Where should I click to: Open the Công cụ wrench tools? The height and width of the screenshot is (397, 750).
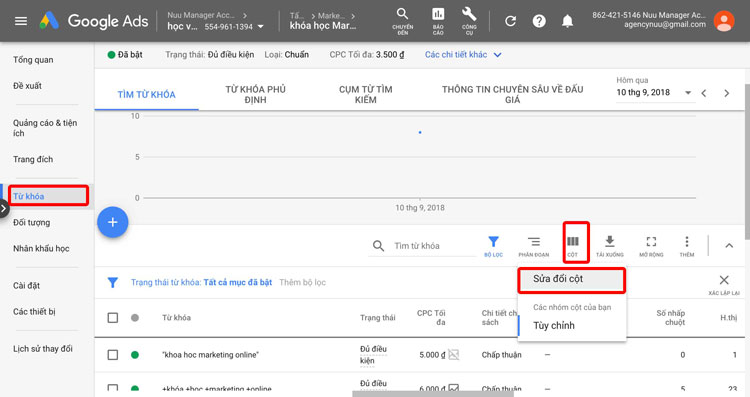coord(469,21)
